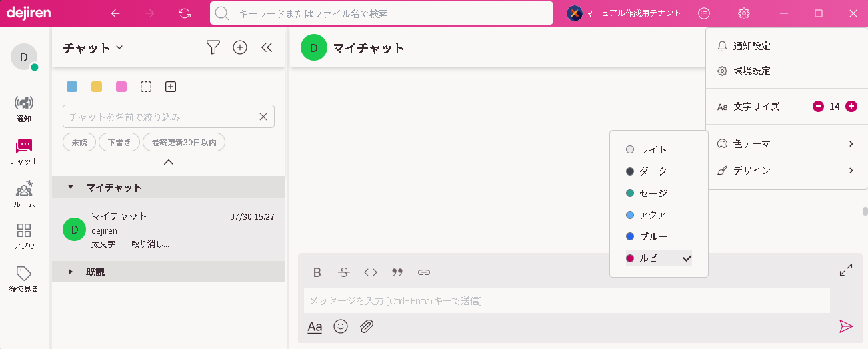Send the message with paper plane icon
The height and width of the screenshot is (349, 868).
pyautogui.click(x=846, y=326)
